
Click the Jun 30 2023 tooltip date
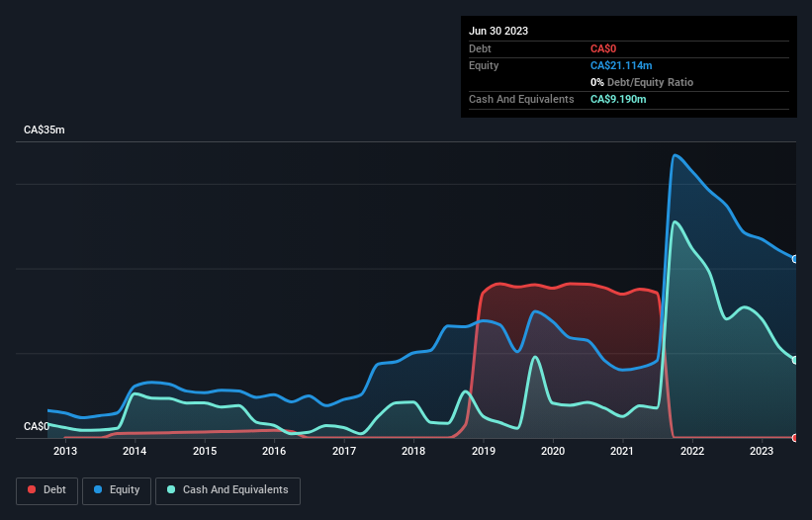(x=498, y=31)
